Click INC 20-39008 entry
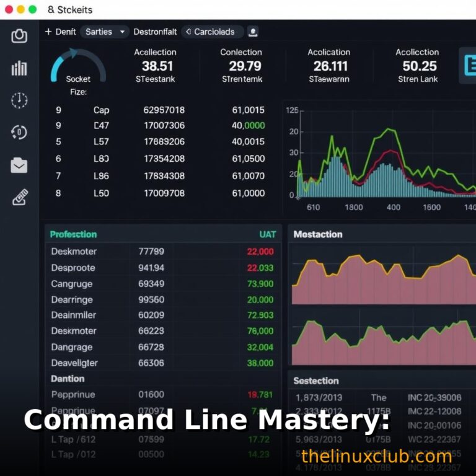 point(434,398)
